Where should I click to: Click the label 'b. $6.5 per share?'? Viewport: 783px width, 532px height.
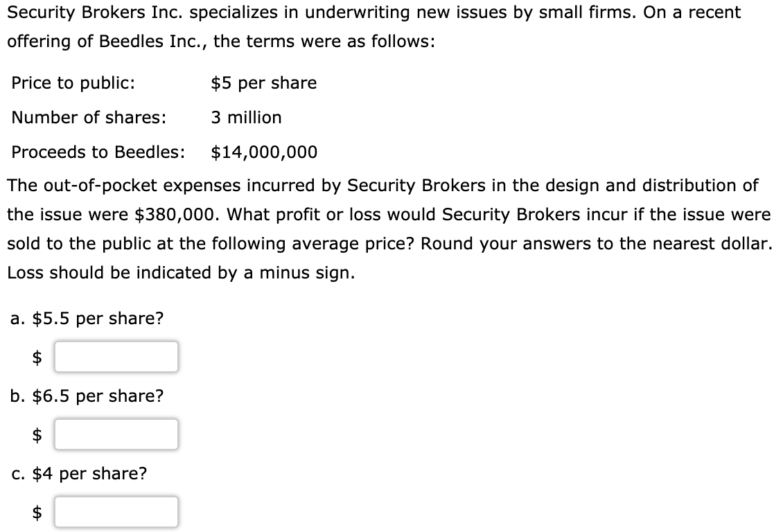(87, 396)
